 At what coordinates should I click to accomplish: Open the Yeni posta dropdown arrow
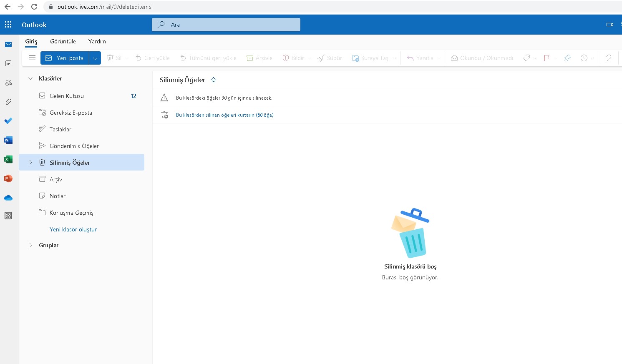[x=95, y=58]
